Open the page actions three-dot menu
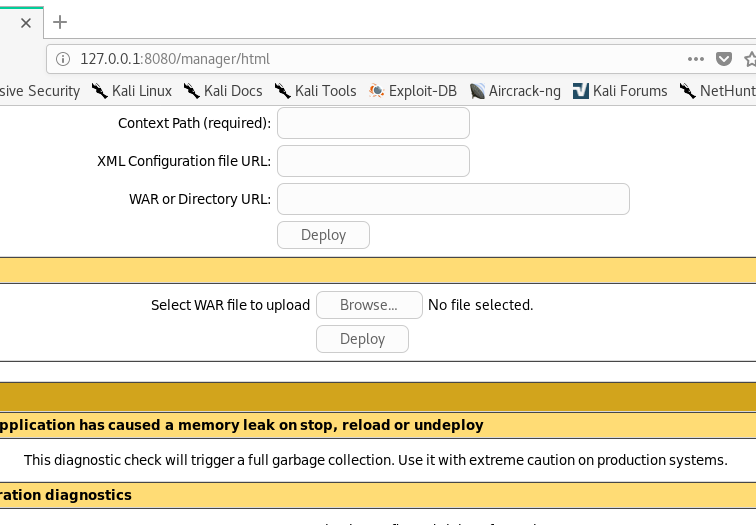Image resolution: width=756 pixels, height=525 pixels. coord(696,59)
